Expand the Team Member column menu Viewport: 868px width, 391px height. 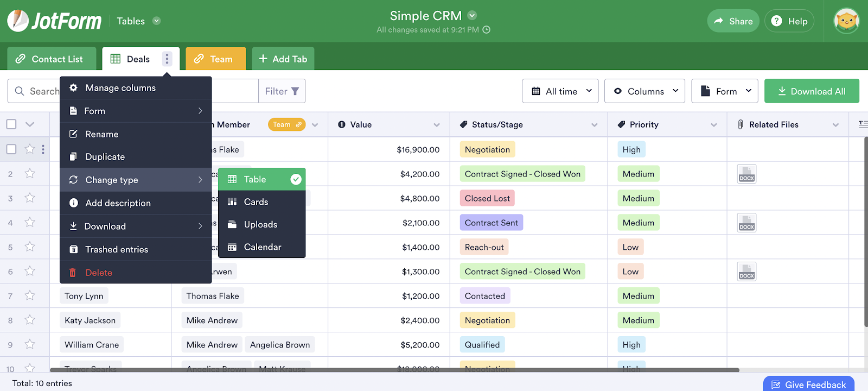click(x=315, y=125)
